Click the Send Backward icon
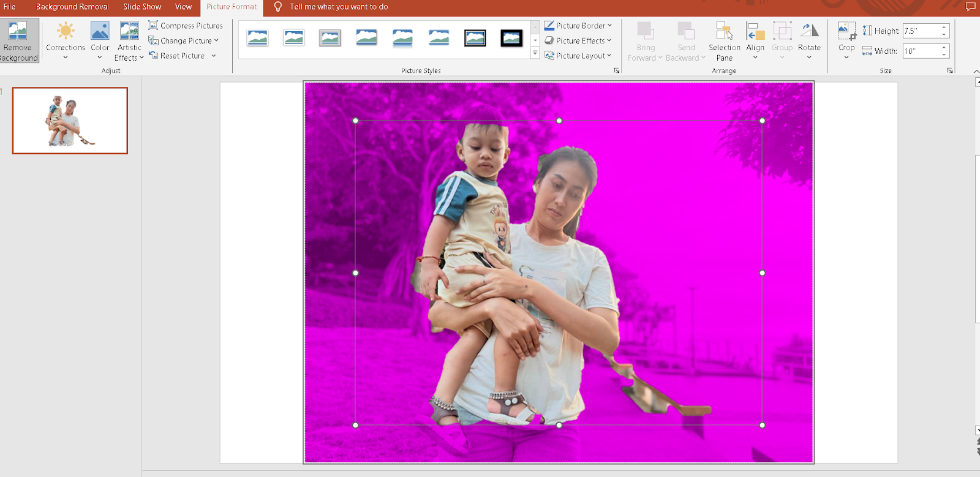This screenshot has height=477, width=980. (x=685, y=31)
